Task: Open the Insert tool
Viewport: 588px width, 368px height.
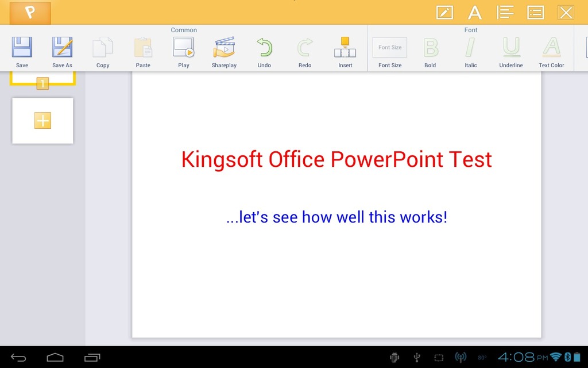Action: pyautogui.click(x=345, y=47)
